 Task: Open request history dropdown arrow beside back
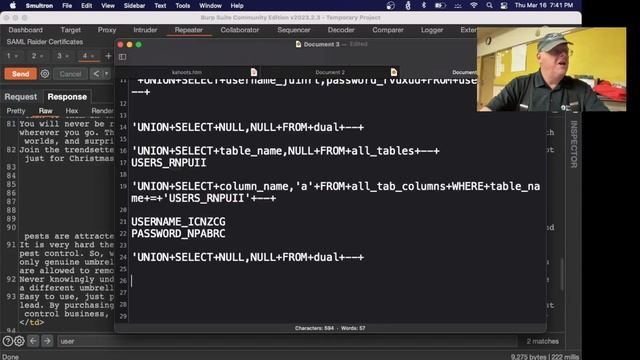pos(106,74)
